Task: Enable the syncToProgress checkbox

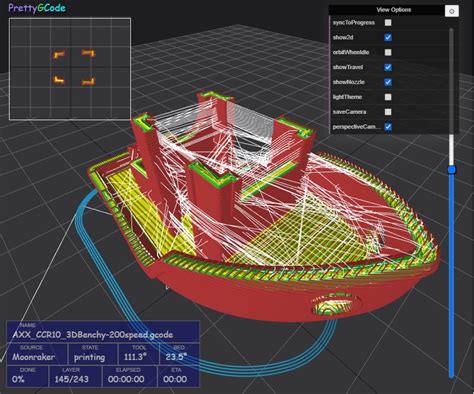Action: click(388, 23)
